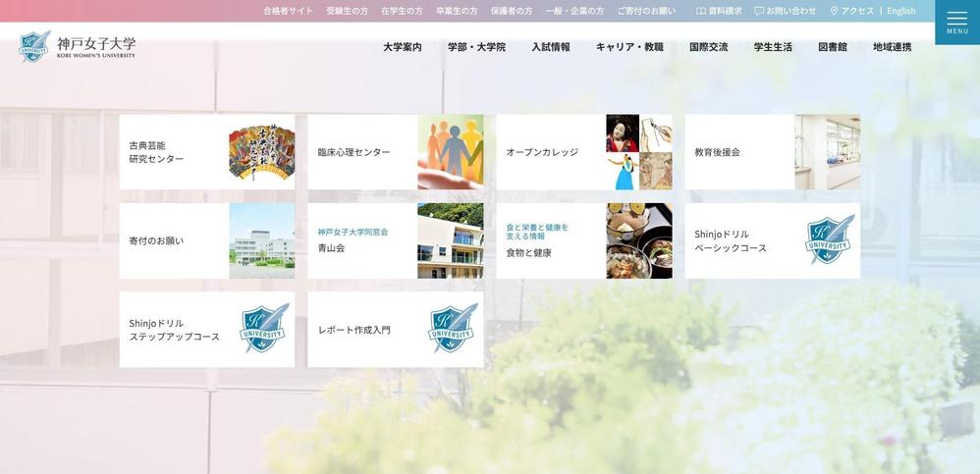This screenshot has height=474, width=980.
Task: Select the キャリア・教職 menu item
Action: click(629, 47)
